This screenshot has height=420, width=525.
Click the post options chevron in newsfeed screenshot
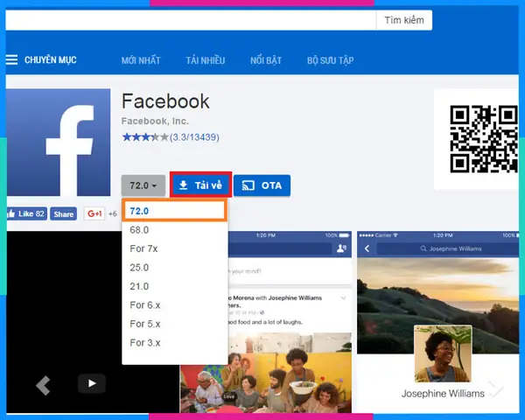tap(343, 297)
